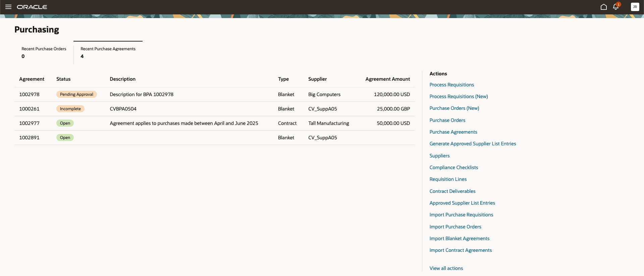
Task: Click the Pending Approval status badge
Action: 76,94
